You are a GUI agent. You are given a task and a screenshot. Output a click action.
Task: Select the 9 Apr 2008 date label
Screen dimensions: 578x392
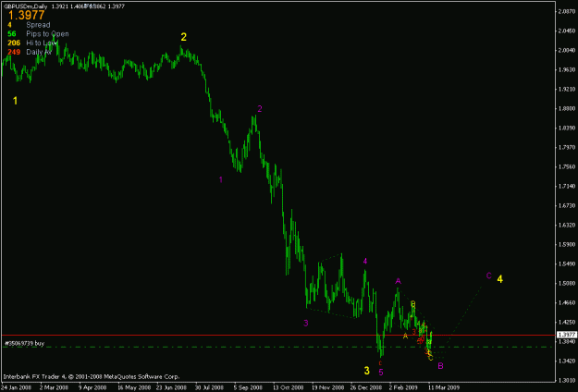click(92, 388)
